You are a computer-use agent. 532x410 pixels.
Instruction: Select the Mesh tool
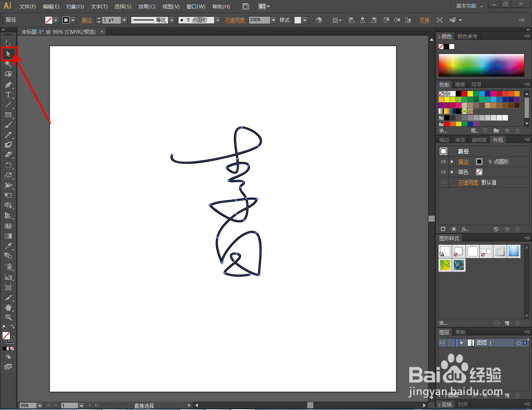click(8, 226)
